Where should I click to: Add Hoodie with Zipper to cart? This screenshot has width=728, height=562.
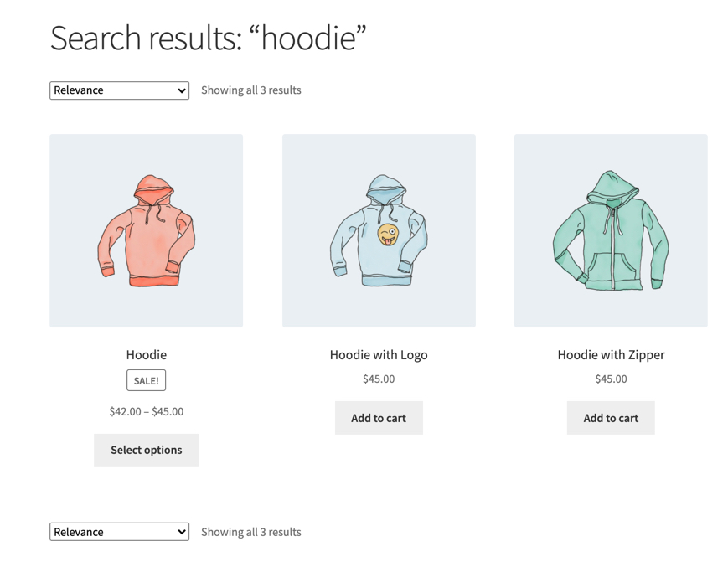tap(611, 418)
